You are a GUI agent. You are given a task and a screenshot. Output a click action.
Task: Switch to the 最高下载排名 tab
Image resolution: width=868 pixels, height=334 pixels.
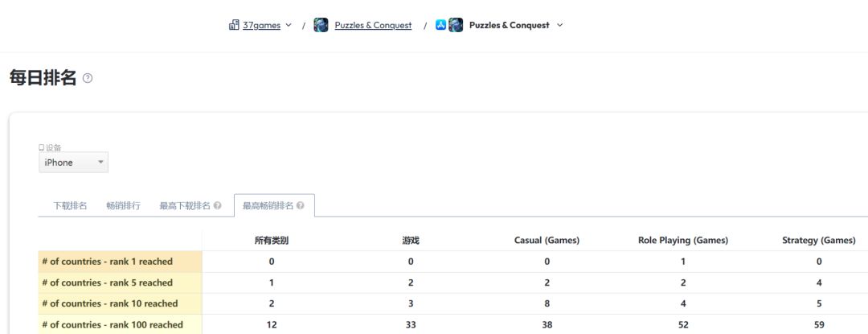(x=185, y=205)
